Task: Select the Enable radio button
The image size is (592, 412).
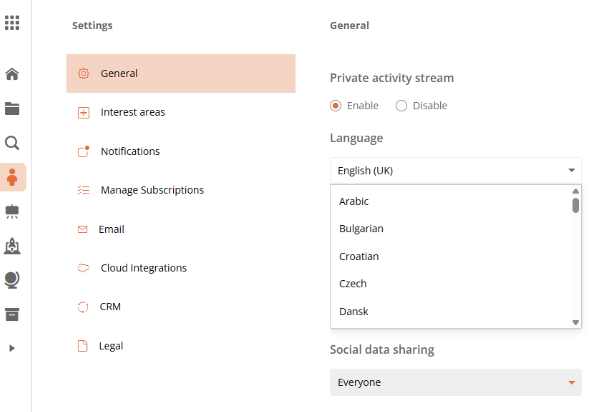Action: point(336,106)
